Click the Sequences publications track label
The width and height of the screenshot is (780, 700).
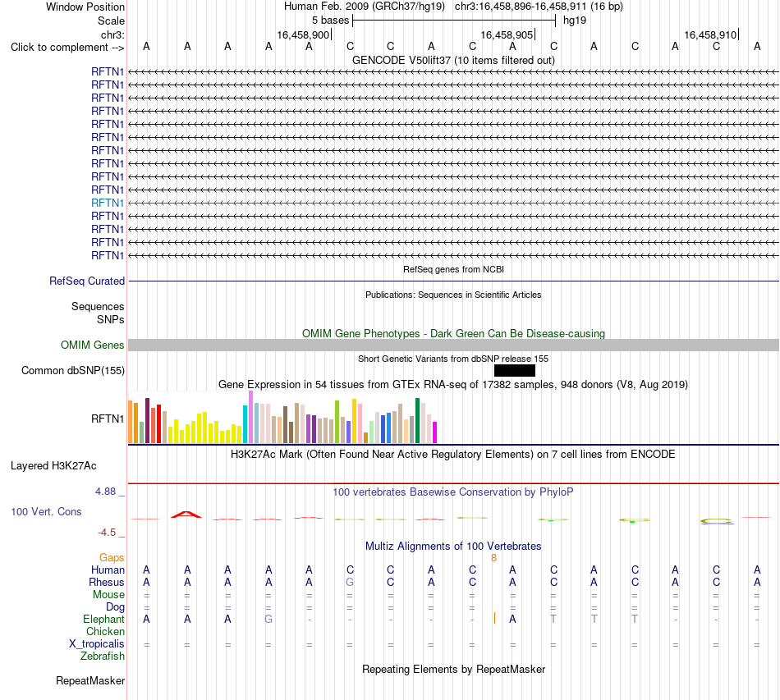pos(98,306)
